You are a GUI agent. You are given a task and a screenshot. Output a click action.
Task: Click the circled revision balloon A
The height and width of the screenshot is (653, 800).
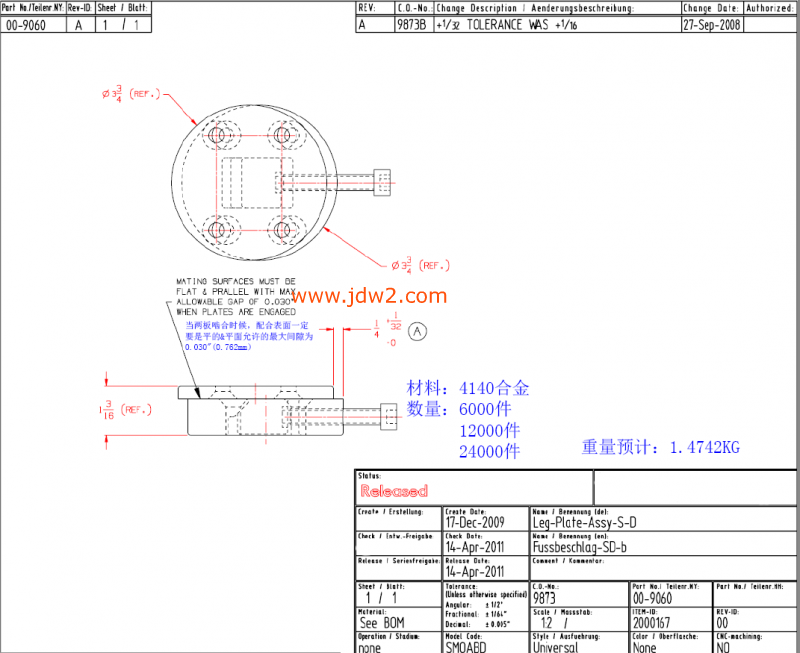coord(417,332)
